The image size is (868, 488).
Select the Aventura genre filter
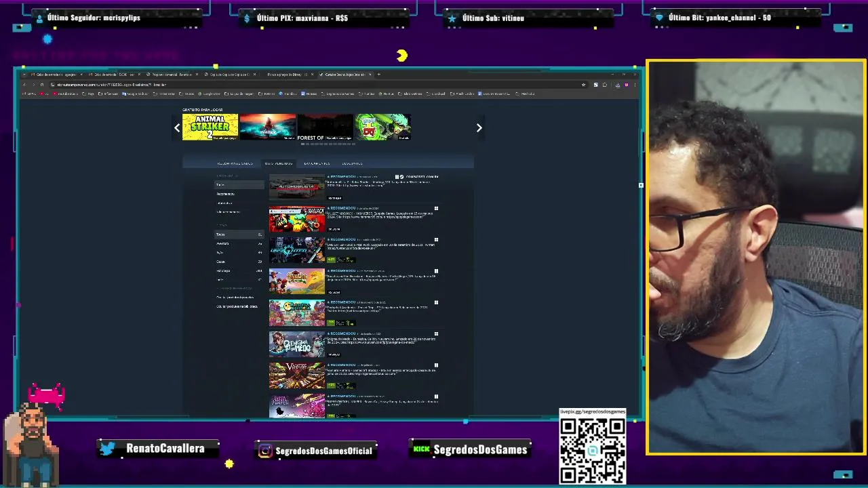pos(239,243)
